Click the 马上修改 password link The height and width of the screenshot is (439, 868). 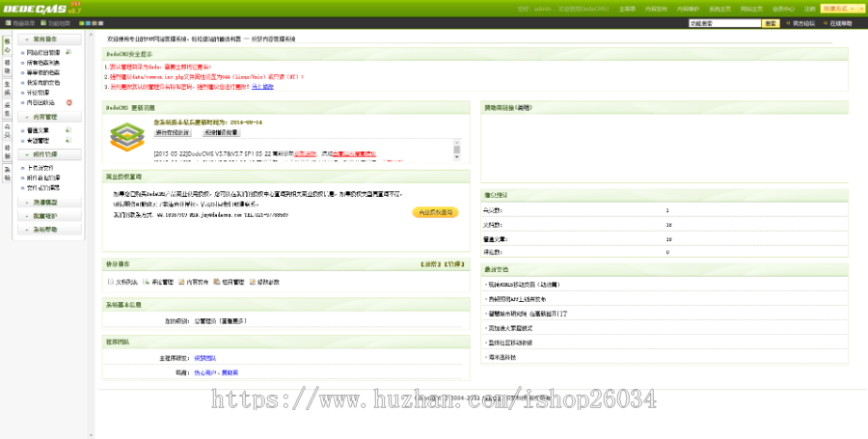(262, 87)
